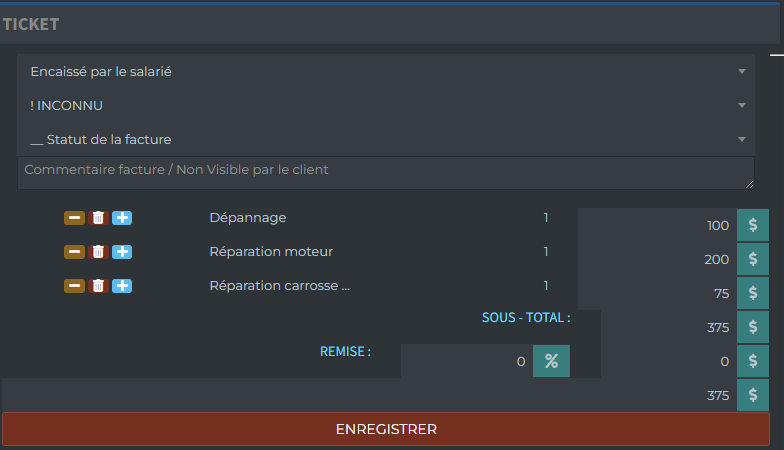Image resolution: width=784 pixels, height=450 pixels.
Task: Click the dollar icon on SOUS-TOTAL row
Action: [x=752, y=327]
